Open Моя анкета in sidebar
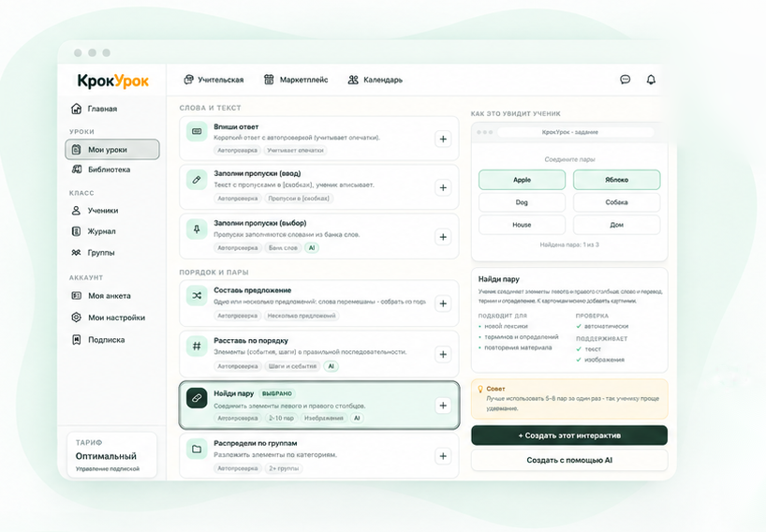The image size is (766, 532). (101, 296)
